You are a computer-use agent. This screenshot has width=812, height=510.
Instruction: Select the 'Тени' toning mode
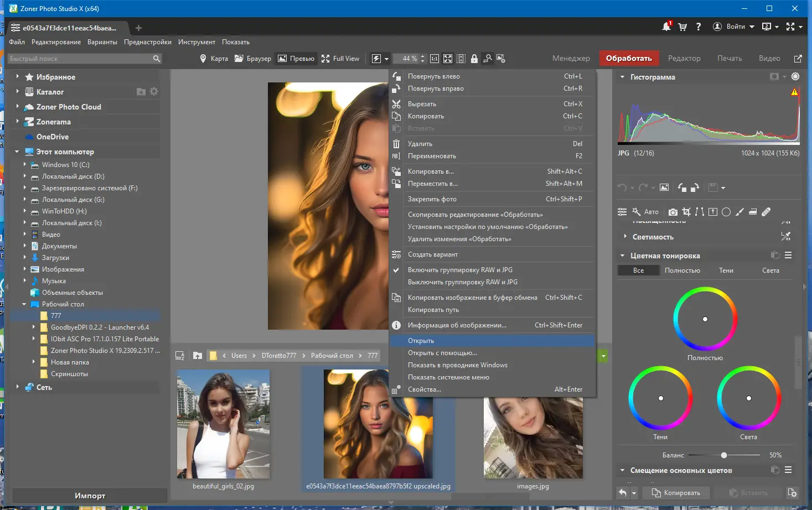point(726,270)
